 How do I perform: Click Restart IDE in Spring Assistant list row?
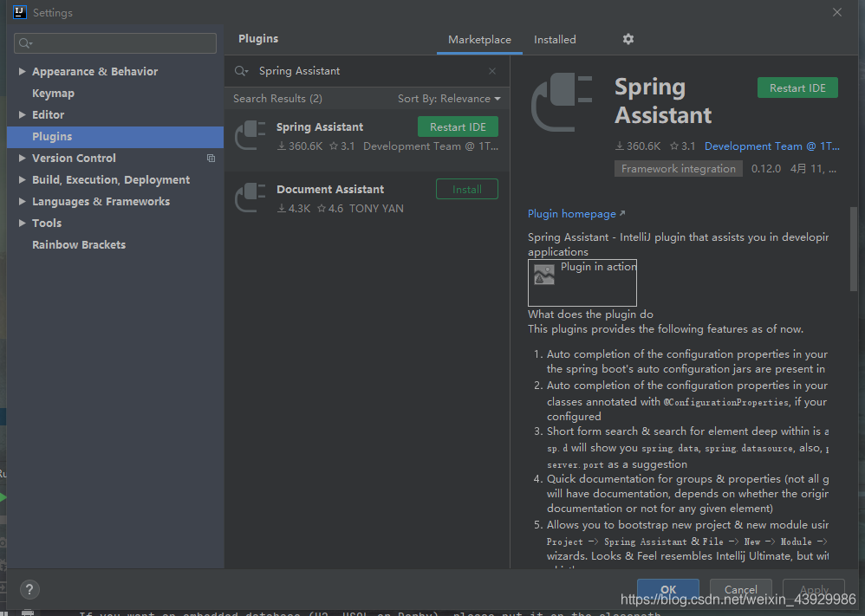[x=458, y=126]
